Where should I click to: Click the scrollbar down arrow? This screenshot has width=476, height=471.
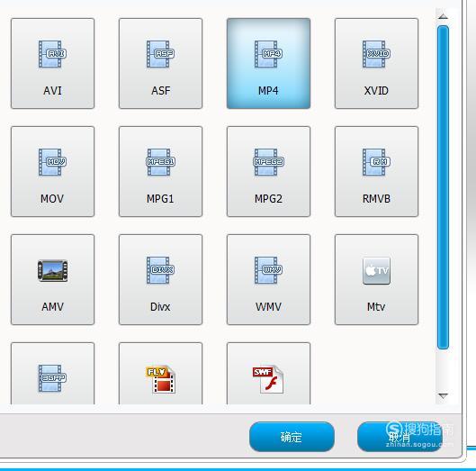443,396
